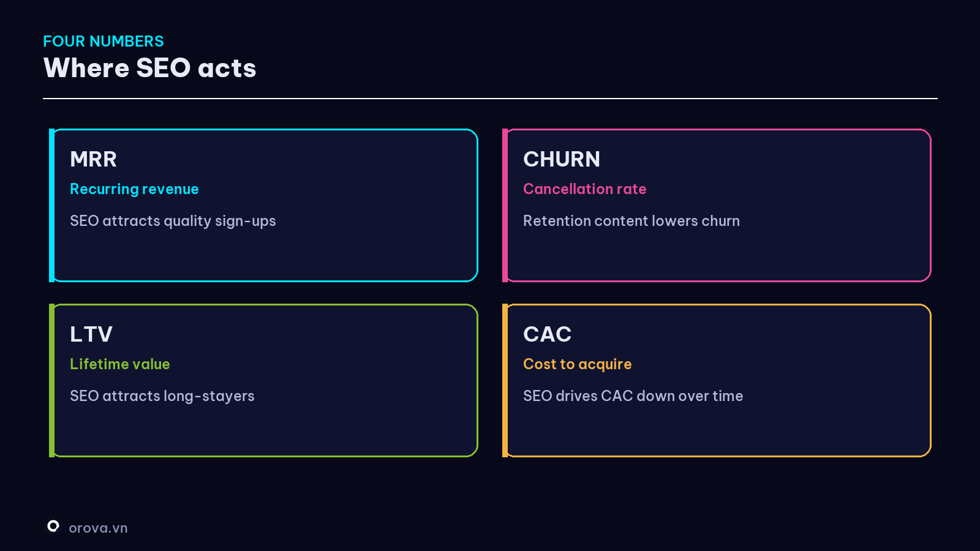Click the pink accent bar of CHURN card
This screenshot has height=551, width=980.
tap(505, 205)
